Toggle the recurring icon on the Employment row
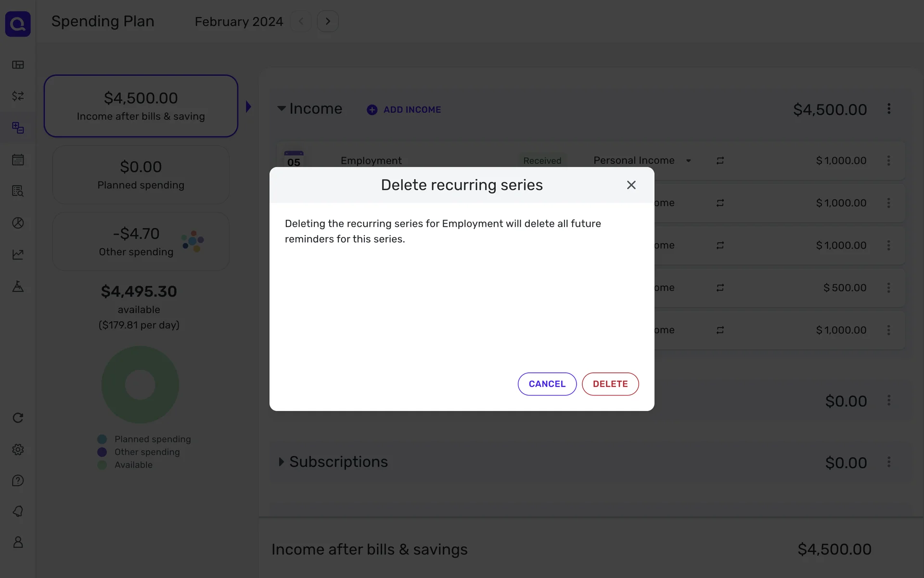 point(720,160)
